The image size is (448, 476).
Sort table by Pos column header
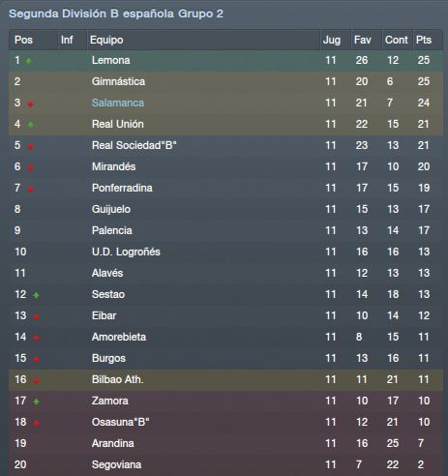click(x=23, y=40)
